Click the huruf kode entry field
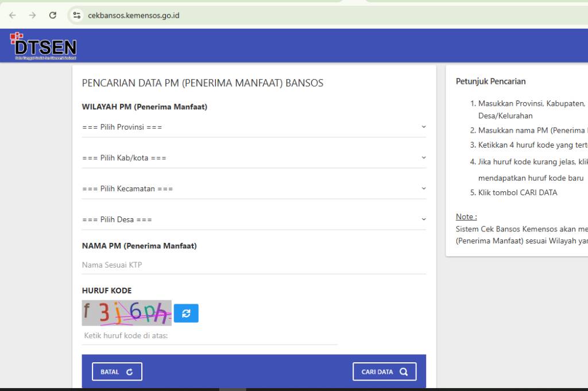 (210, 335)
